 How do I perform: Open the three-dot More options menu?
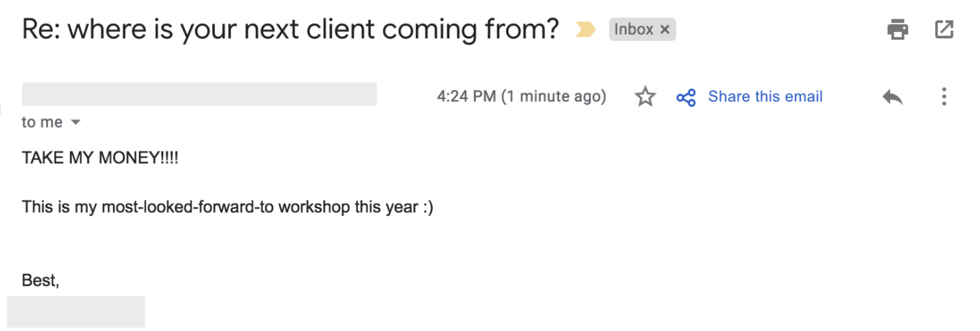[944, 97]
